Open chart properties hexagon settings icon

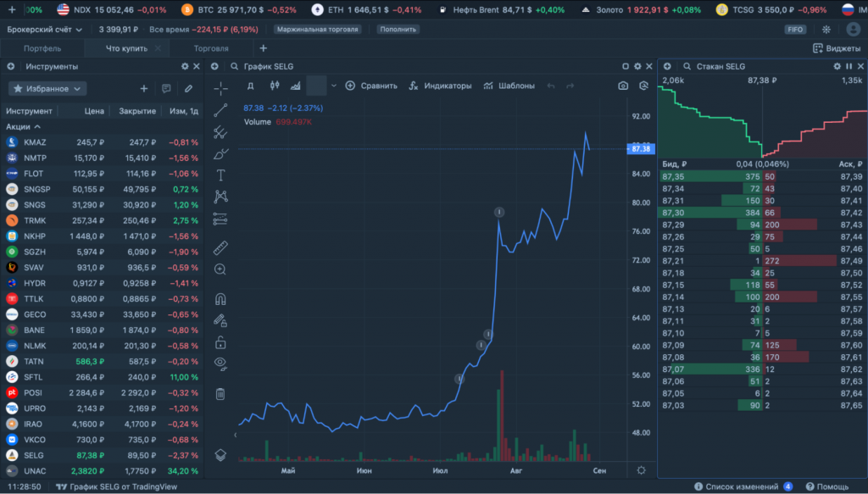[643, 86]
